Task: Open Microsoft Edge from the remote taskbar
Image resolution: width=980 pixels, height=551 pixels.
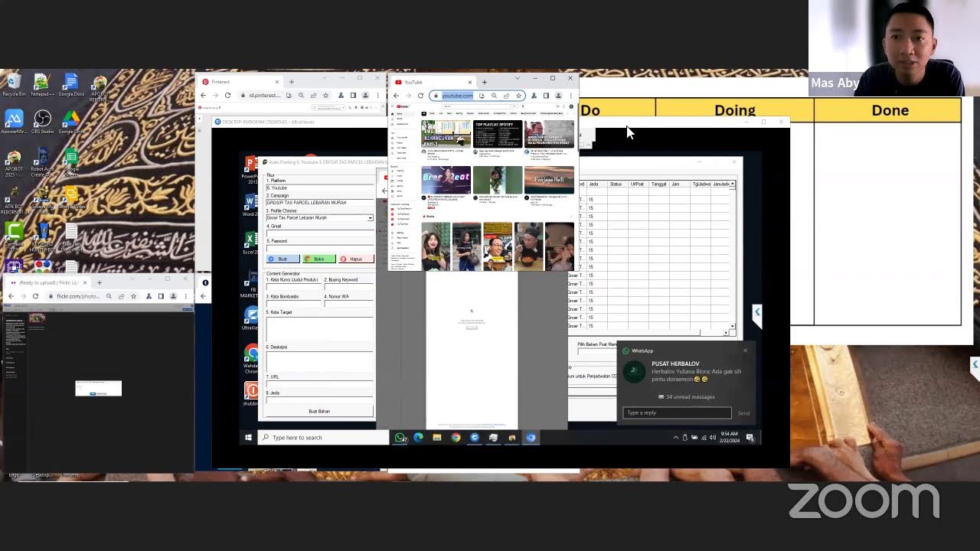Action: click(x=418, y=438)
